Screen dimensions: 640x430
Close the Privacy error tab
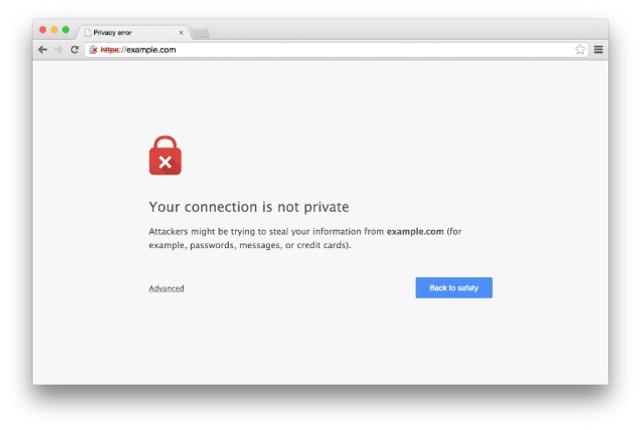pyautogui.click(x=181, y=33)
